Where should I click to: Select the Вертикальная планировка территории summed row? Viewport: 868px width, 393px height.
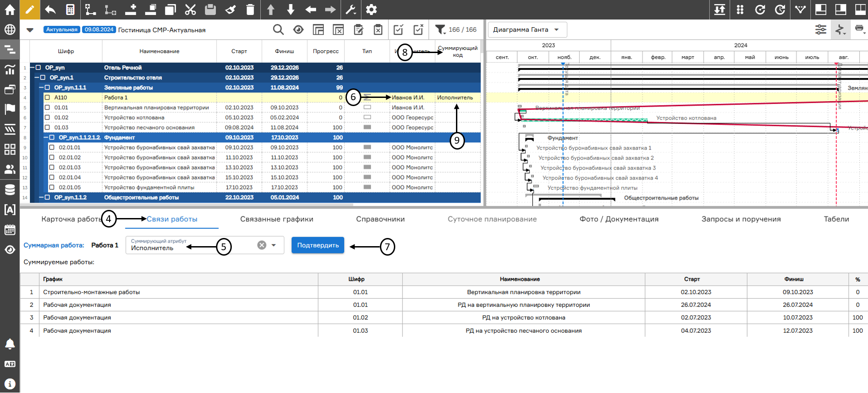coord(444,292)
